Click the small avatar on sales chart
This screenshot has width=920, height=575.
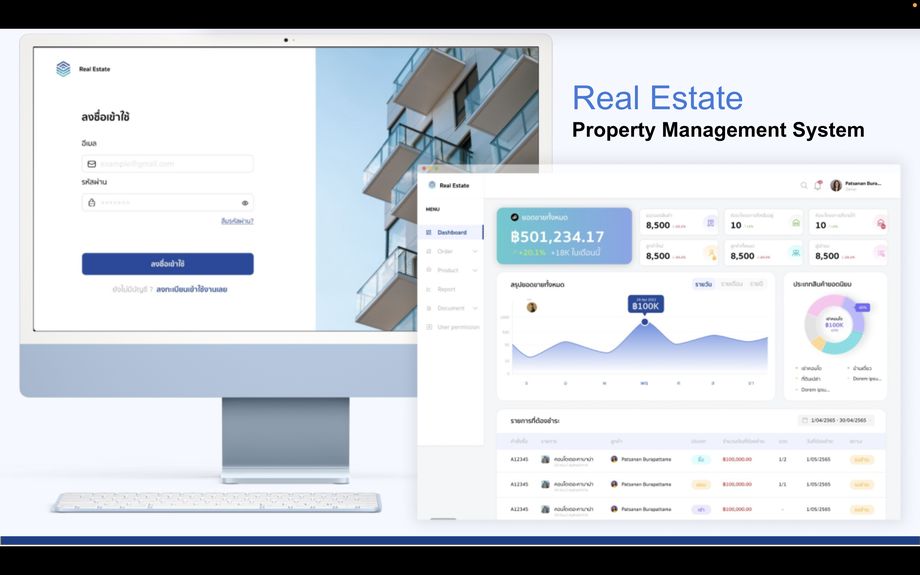point(532,307)
